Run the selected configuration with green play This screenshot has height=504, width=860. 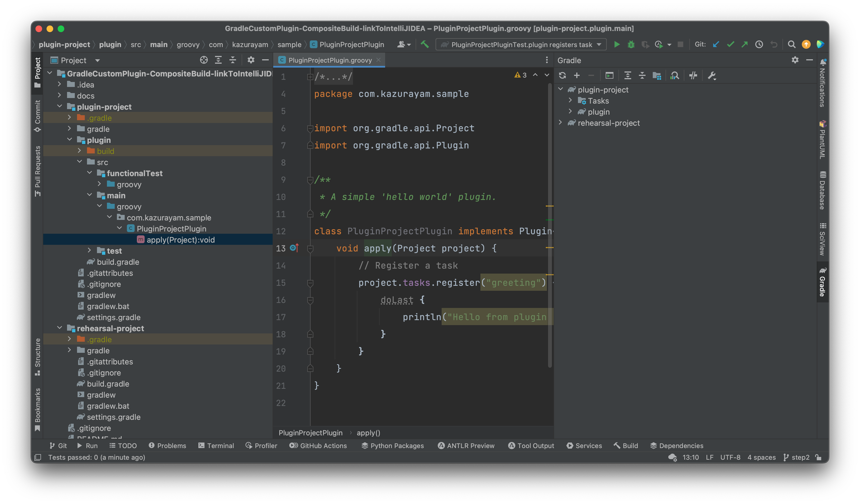[x=617, y=44]
